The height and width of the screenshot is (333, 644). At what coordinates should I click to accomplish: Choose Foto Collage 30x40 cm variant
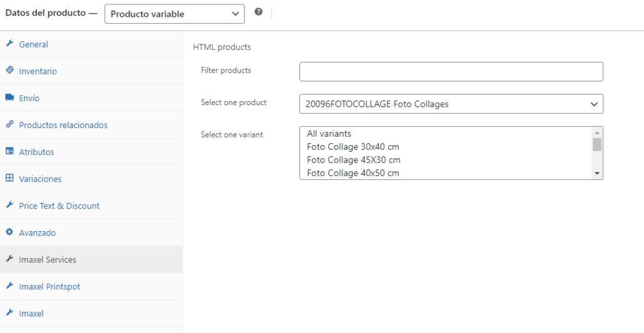353,147
